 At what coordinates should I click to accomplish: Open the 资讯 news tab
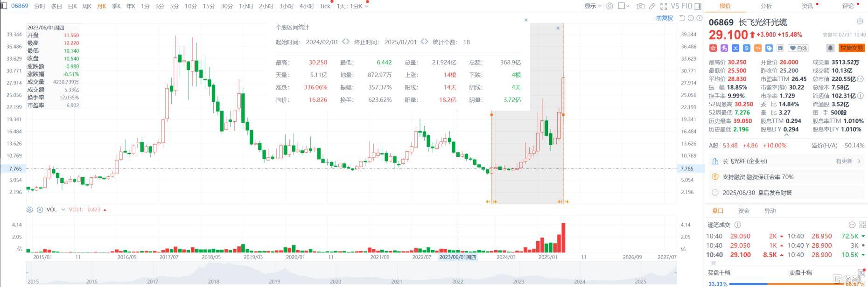(x=807, y=6)
